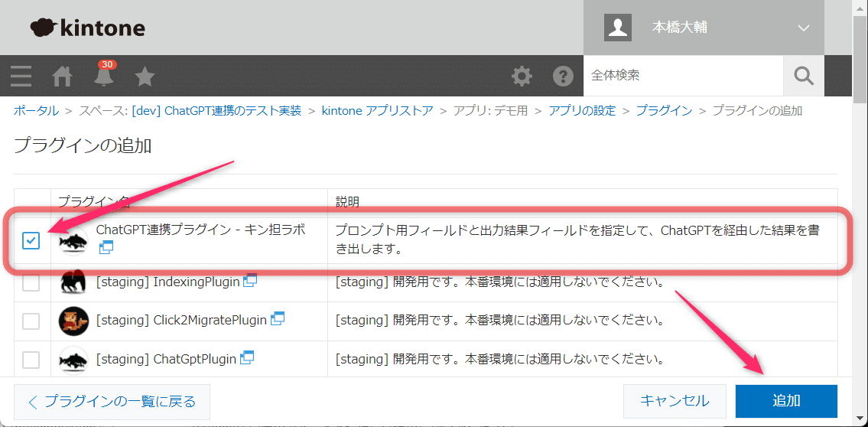
Task: Open notifications bell with 30 badge
Action: 103,73
